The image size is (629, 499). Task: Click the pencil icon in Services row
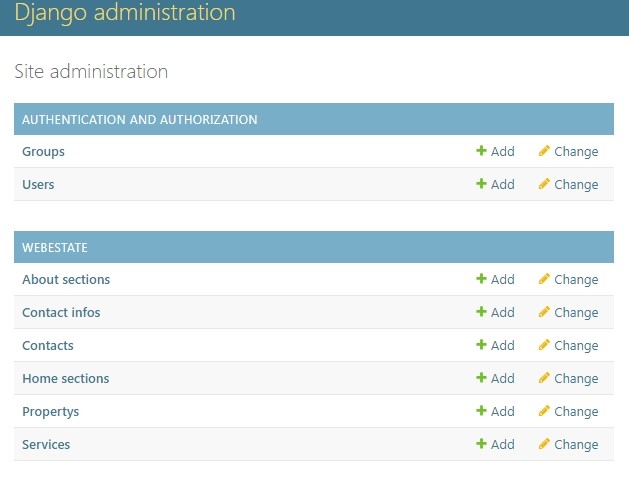(x=544, y=444)
